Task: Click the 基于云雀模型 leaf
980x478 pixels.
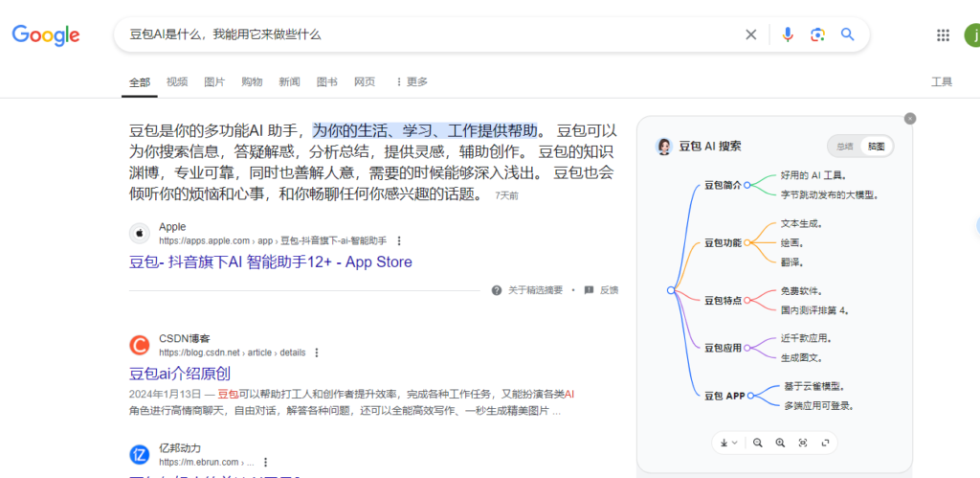Action: click(813, 386)
